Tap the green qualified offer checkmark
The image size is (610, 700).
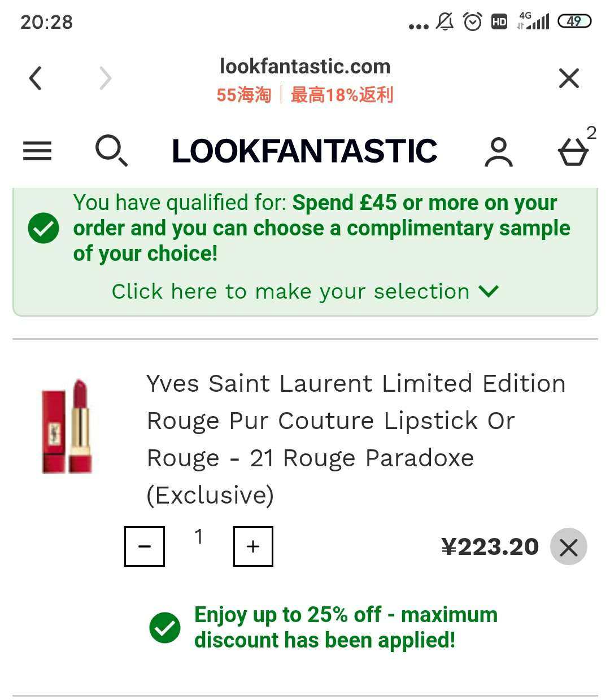tap(43, 229)
